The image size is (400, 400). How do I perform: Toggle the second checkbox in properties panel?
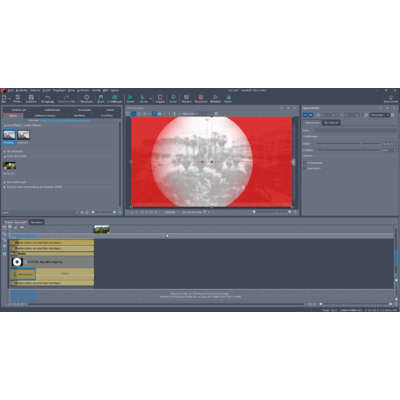(305, 168)
